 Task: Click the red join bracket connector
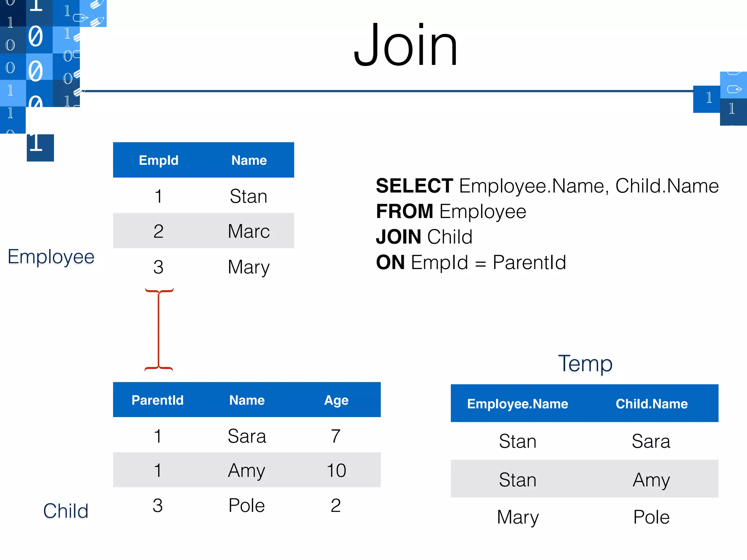click(159, 329)
